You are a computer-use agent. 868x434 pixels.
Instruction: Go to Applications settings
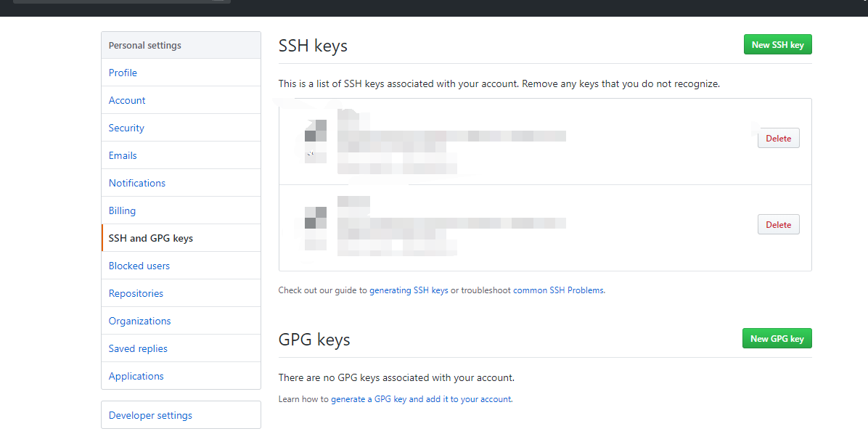coord(181,376)
